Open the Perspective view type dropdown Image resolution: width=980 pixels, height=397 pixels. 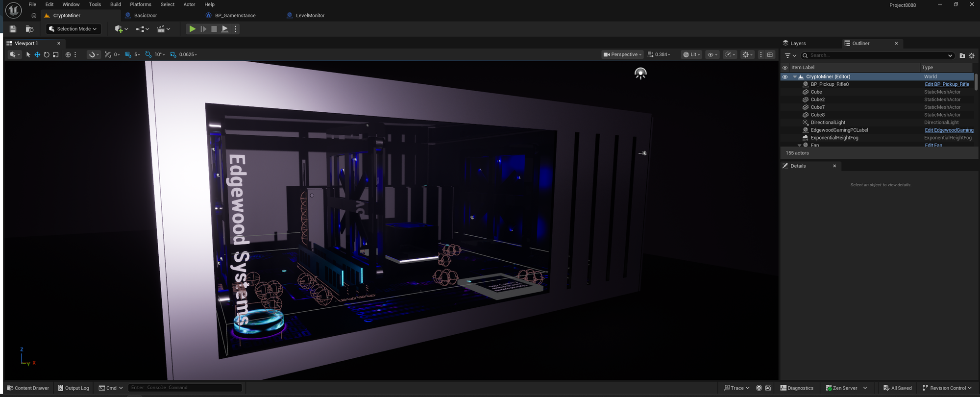coord(622,54)
